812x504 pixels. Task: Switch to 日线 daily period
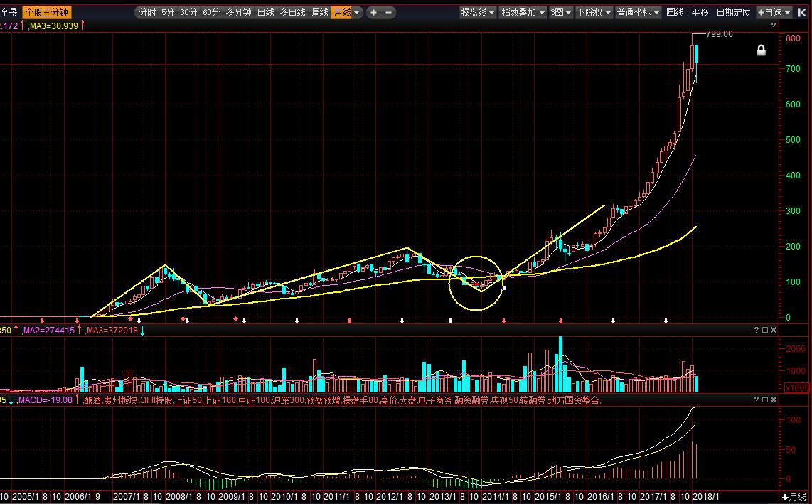pos(265,12)
